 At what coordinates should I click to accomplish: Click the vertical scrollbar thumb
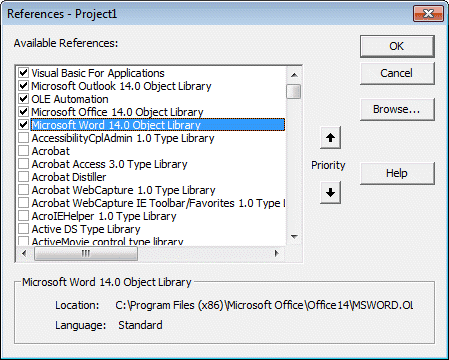click(294, 91)
